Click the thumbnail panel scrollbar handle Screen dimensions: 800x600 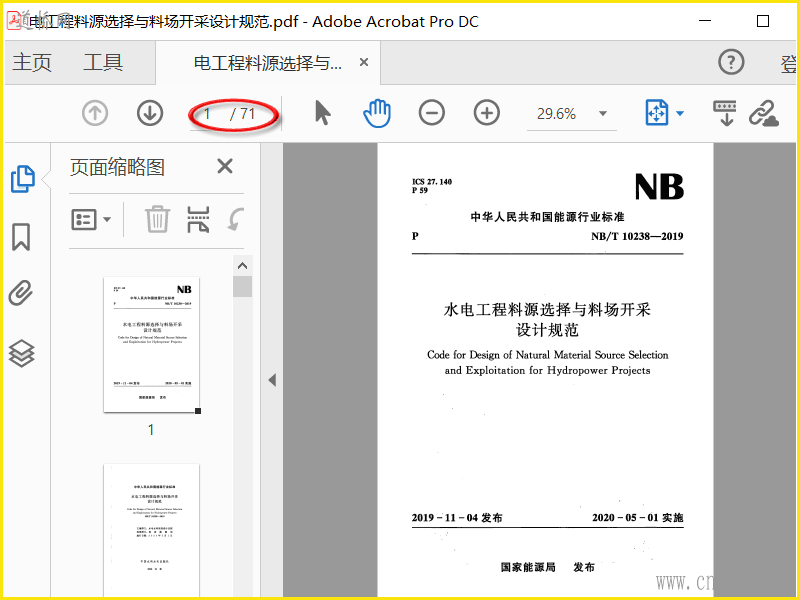(x=242, y=286)
